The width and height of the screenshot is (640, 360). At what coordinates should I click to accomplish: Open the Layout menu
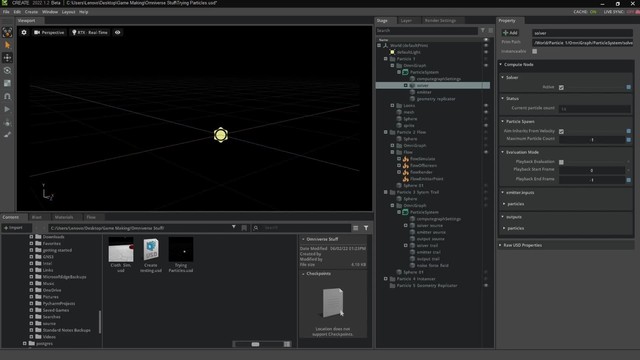coord(69,12)
